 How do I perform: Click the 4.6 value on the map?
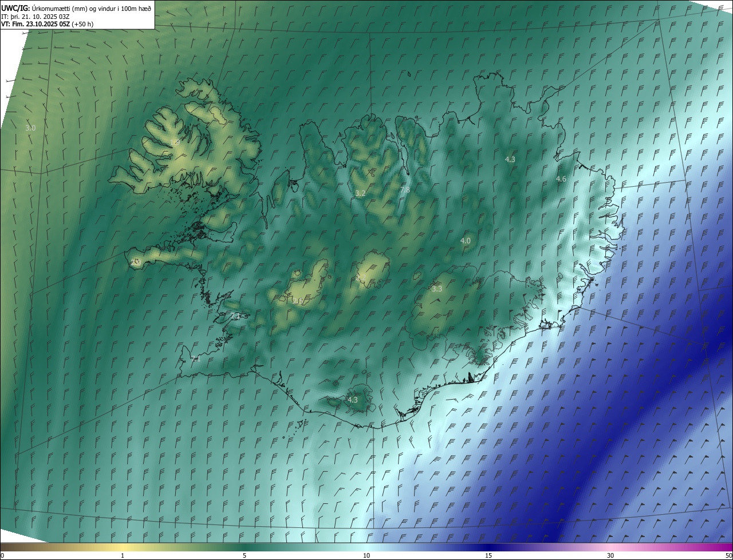click(x=561, y=179)
